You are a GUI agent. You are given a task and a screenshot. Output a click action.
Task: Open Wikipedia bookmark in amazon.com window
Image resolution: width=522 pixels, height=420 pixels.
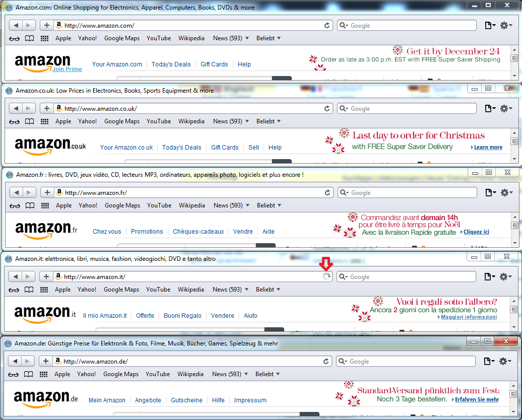coord(191,38)
